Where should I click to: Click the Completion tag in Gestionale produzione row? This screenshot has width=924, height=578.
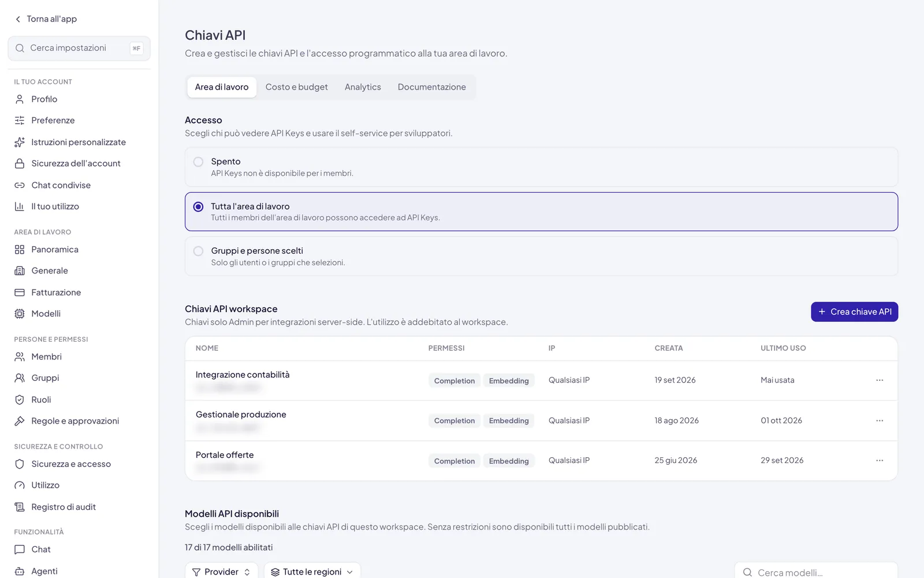[x=454, y=421]
